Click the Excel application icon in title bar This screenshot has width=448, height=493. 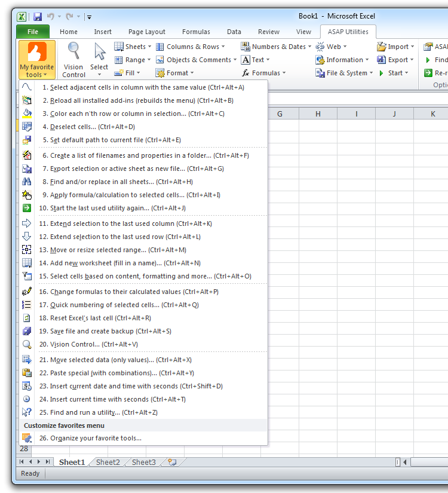click(22, 16)
